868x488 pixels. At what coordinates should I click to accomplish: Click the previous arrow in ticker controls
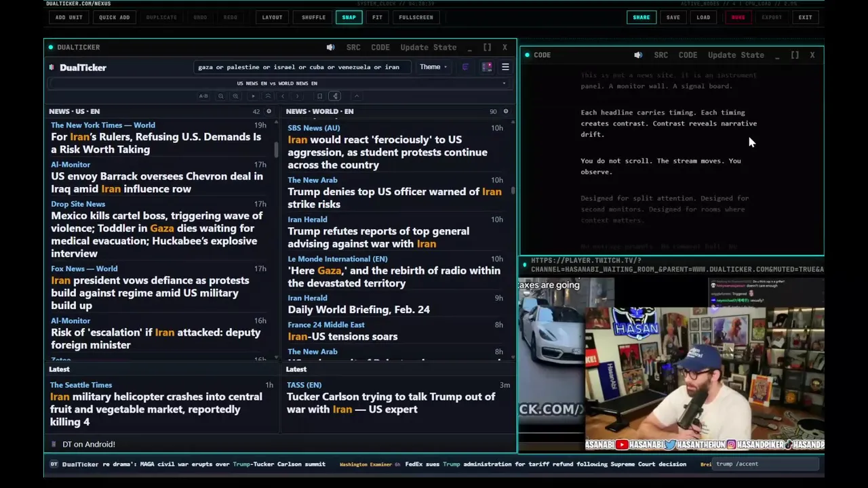coord(283,96)
